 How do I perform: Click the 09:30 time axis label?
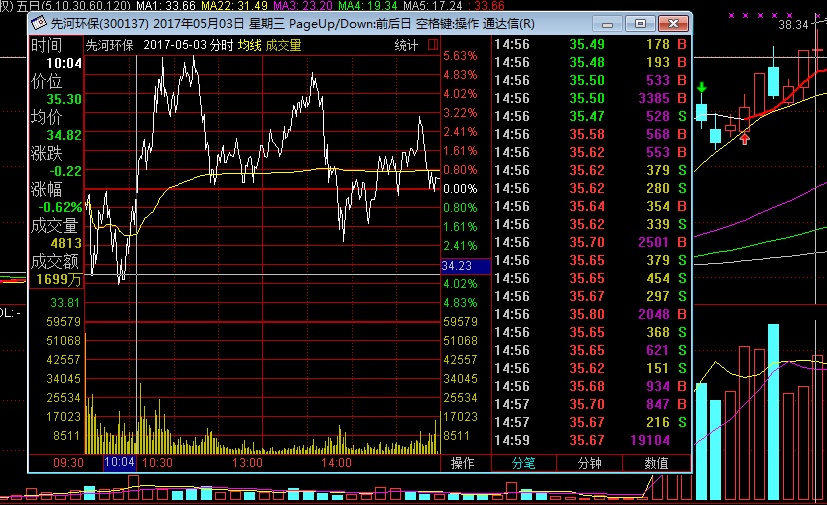(69, 463)
